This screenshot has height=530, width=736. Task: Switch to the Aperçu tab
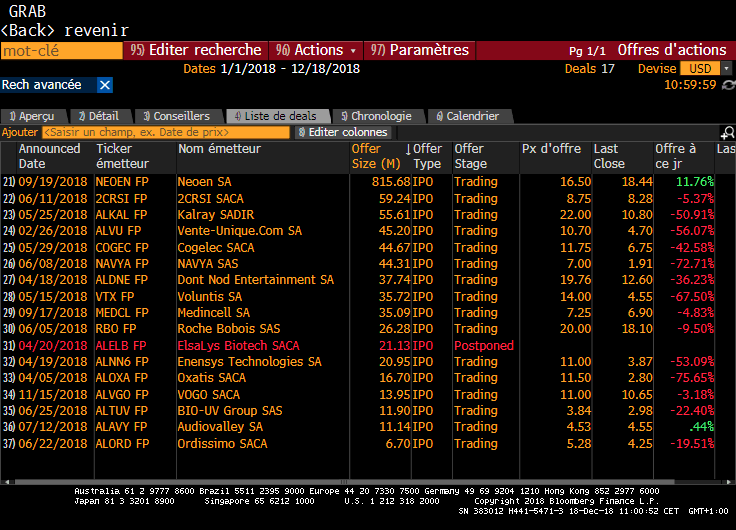tap(34, 116)
